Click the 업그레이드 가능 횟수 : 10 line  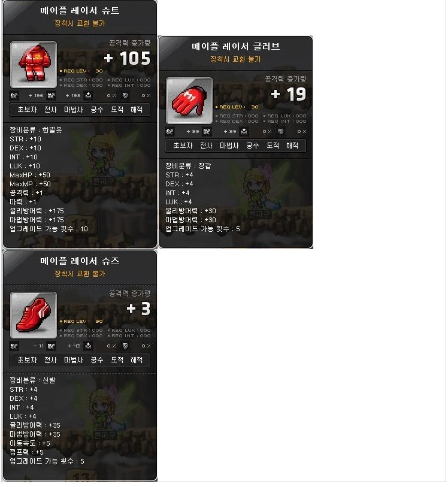[49, 229]
